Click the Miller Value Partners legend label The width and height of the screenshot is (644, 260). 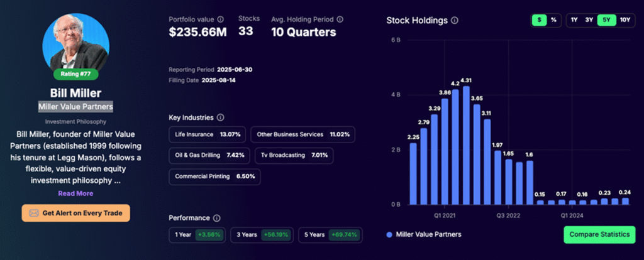tap(428, 235)
